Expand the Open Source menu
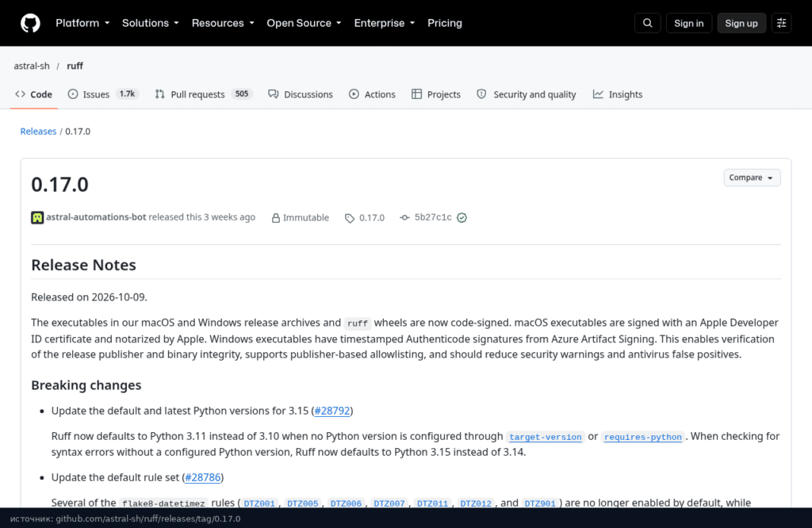 304,23
